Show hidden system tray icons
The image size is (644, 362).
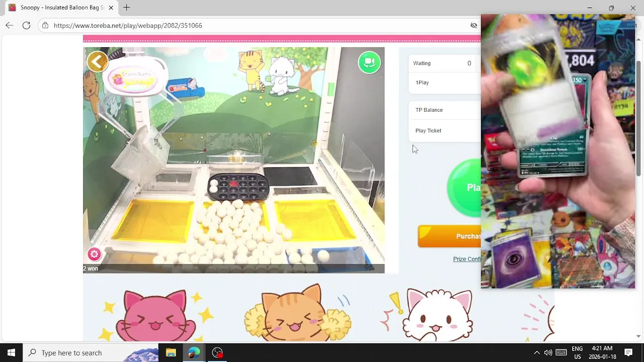[536, 352]
